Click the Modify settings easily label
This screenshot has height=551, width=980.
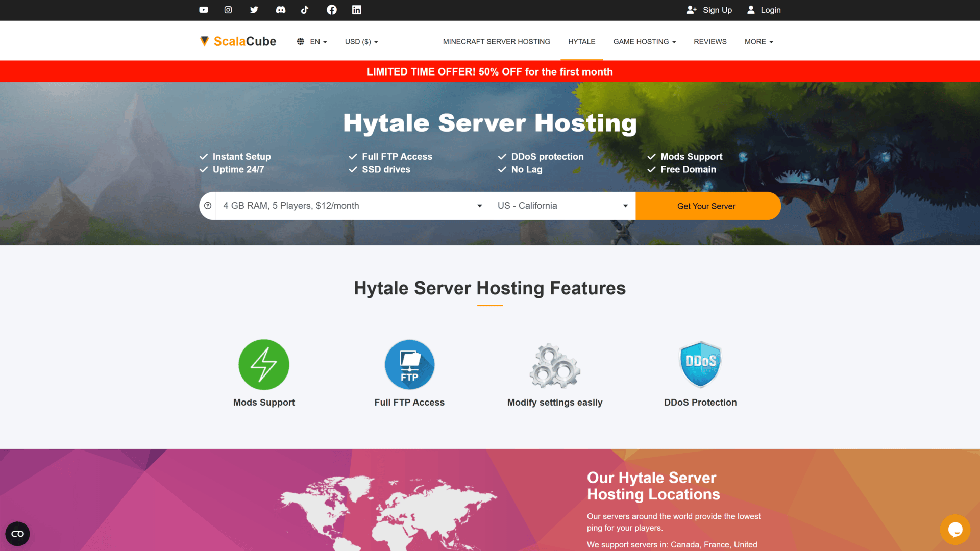[x=555, y=403]
